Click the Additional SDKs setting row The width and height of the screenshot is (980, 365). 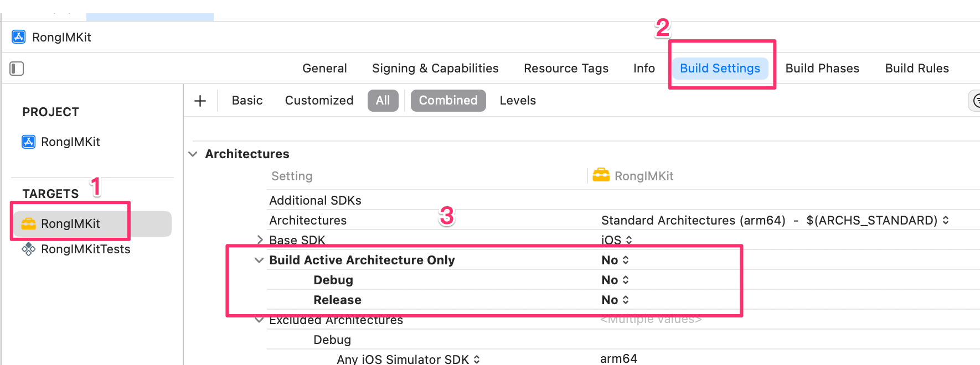315,200
